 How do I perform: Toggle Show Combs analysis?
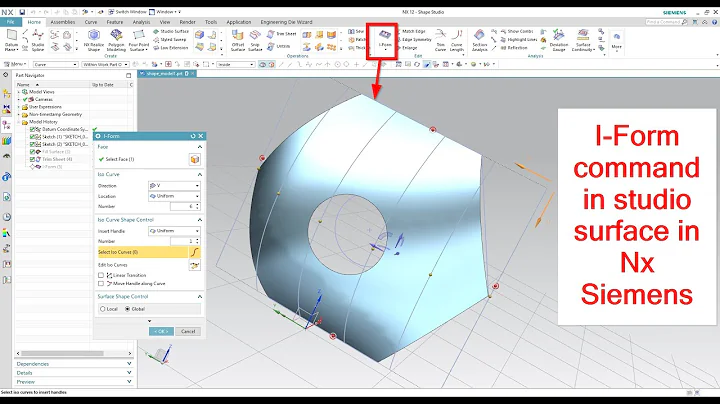pyautogui.click(x=517, y=31)
